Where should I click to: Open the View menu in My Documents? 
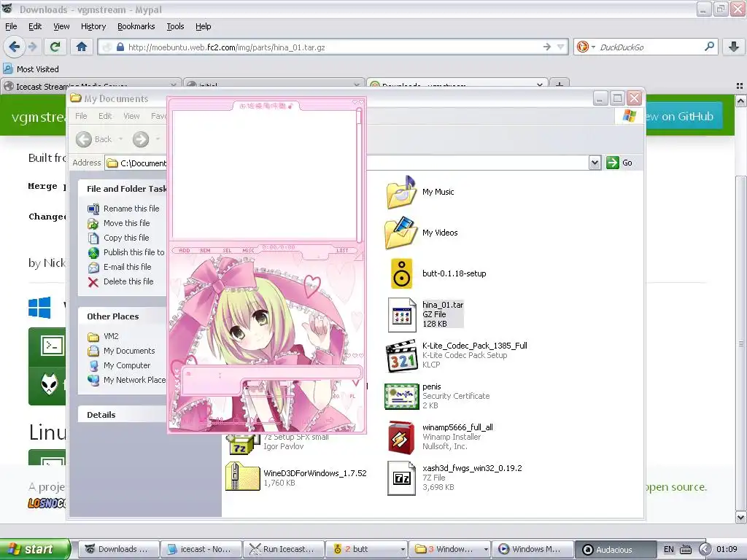point(131,116)
